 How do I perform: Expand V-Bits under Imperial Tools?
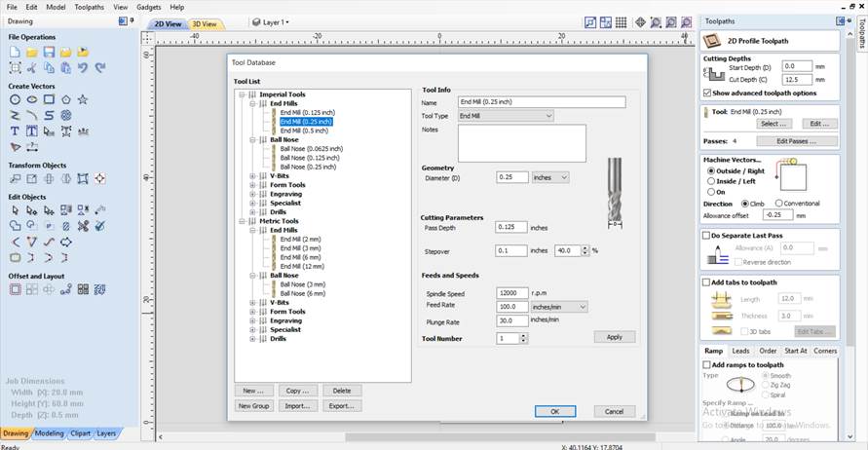click(252, 176)
